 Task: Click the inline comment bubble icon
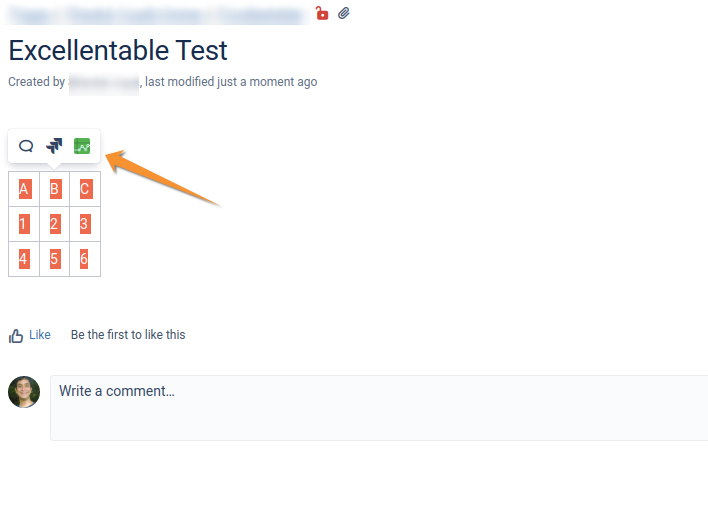point(26,146)
